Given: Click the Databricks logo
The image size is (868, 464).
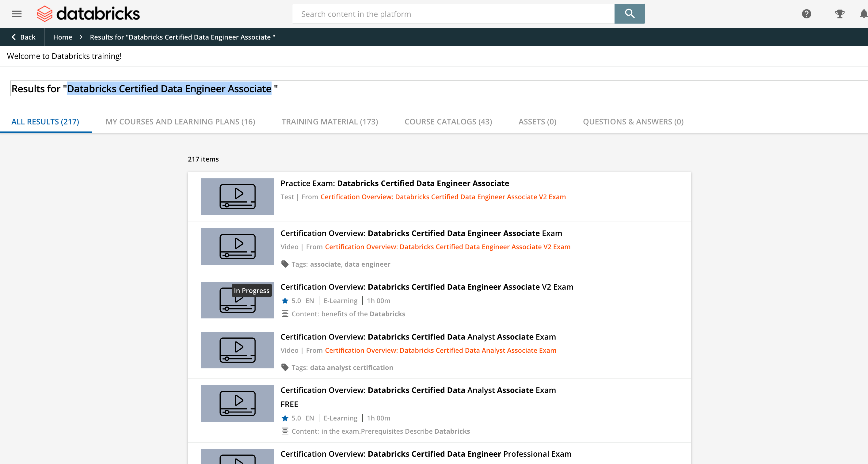Looking at the screenshot, I should pos(88,14).
